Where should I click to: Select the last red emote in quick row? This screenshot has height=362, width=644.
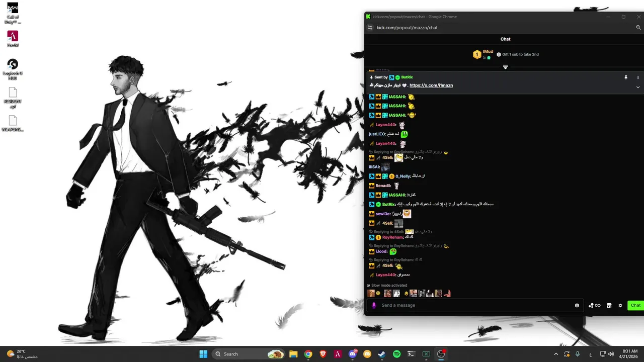[447, 293]
